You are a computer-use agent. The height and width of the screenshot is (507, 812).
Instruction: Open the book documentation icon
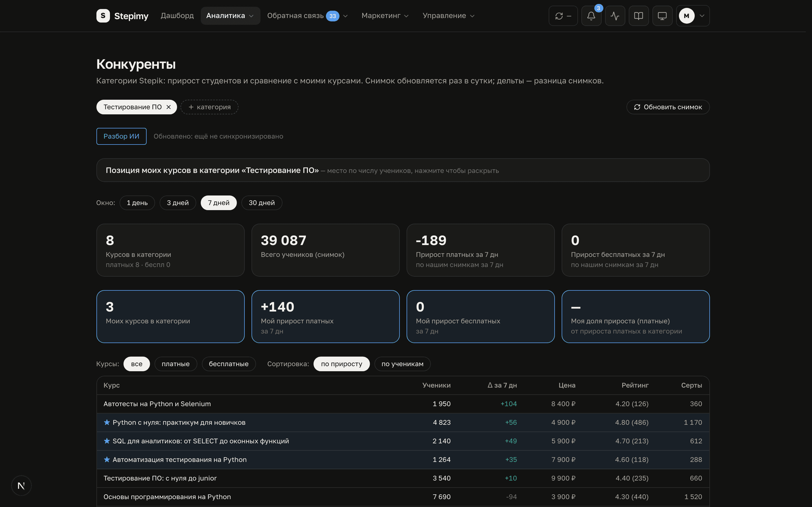tap(639, 16)
